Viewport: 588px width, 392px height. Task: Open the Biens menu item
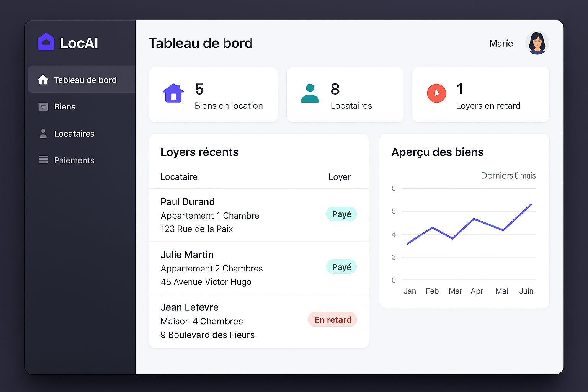click(65, 107)
